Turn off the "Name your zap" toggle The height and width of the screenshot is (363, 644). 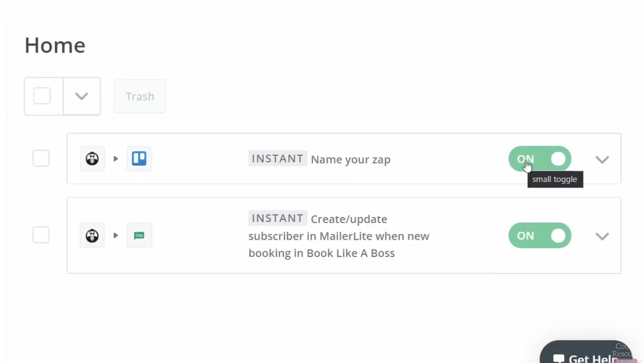(540, 159)
